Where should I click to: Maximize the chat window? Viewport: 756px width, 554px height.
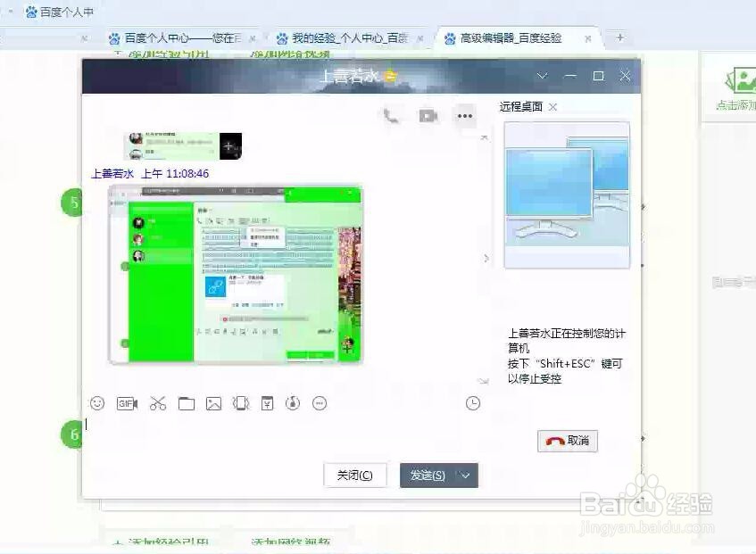598,76
